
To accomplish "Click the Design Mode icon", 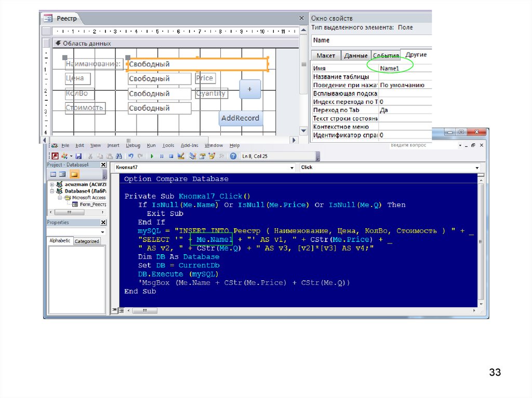I will tap(181, 156).
